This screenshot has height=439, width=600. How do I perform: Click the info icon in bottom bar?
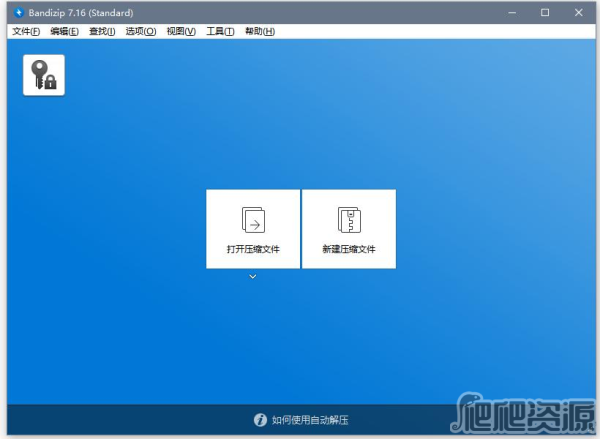click(x=260, y=421)
